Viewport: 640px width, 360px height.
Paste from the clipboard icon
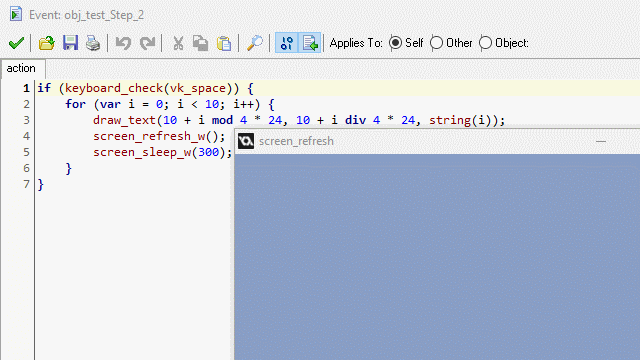224,43
